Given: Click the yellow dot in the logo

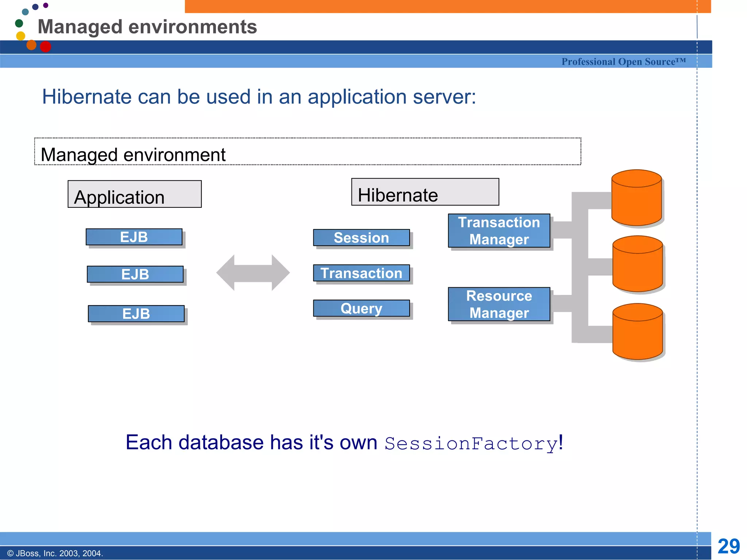Looking at the screenshot, I should click(21, 36).
